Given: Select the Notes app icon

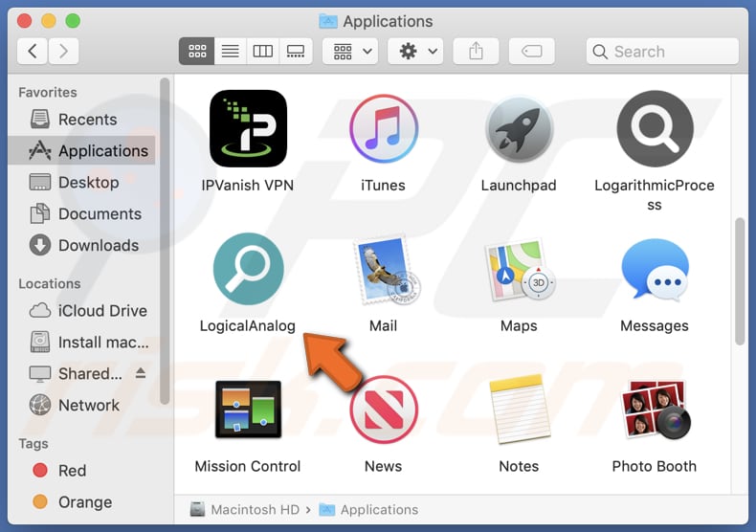Looking at the screenshot, I should pos(520,410).
